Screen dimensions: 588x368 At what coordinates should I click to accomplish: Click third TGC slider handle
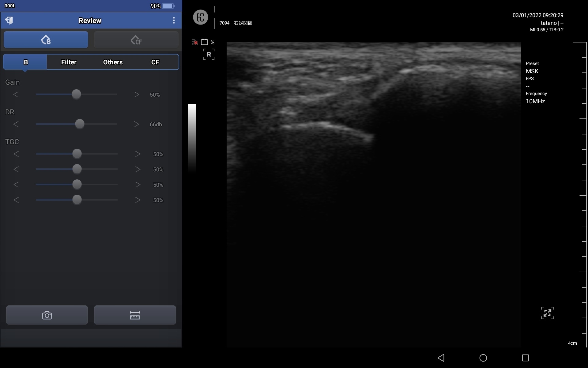coord(77,184)
